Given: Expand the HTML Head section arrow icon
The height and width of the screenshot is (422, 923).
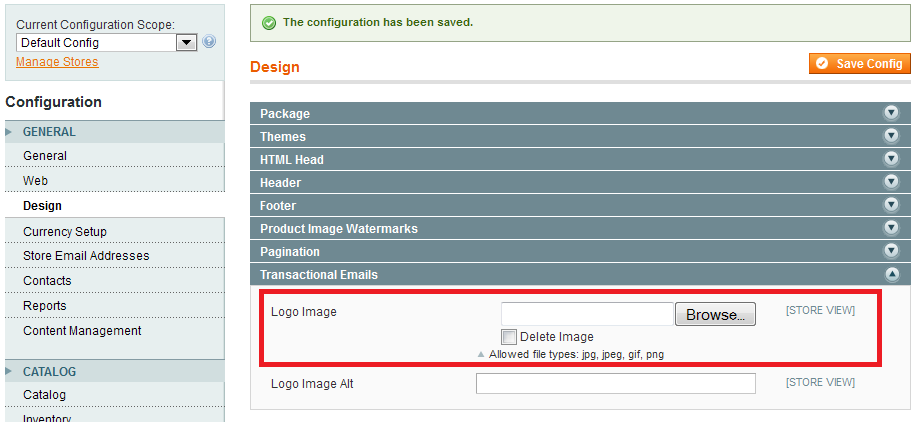Looking at the screenshot, I should coord(891,159).
